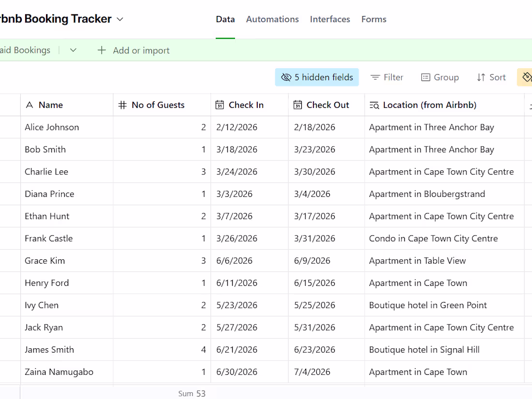Click the 7/4/2026 check-out cell

click(326, 371)
